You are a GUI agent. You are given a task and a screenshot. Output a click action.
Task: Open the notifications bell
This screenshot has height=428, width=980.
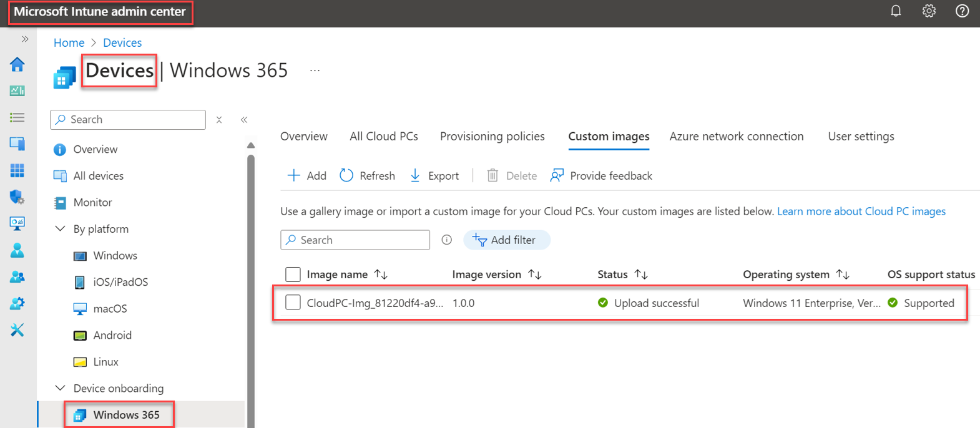coord(896,11)
